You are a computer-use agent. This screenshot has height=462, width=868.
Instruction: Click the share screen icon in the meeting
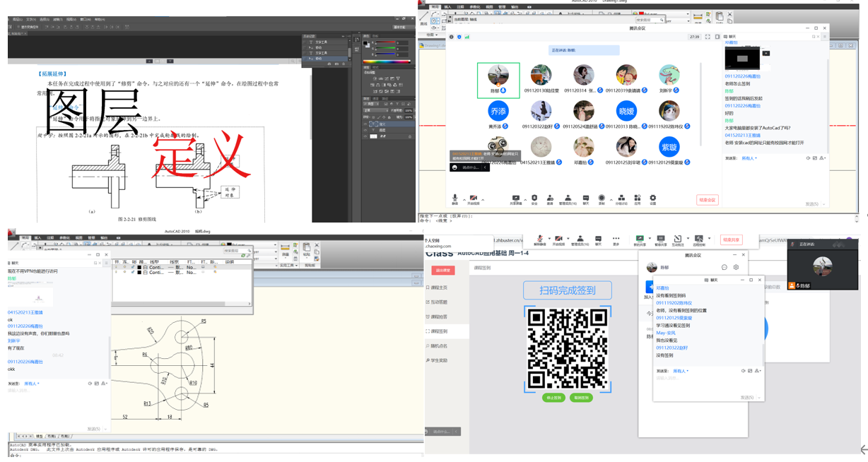[x=515, y=198]
